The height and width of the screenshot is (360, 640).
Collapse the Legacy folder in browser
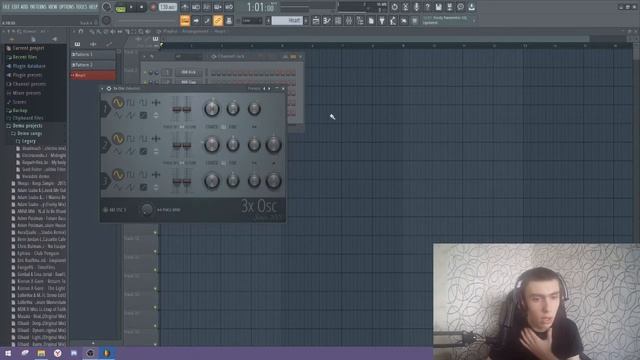(28, 141)
